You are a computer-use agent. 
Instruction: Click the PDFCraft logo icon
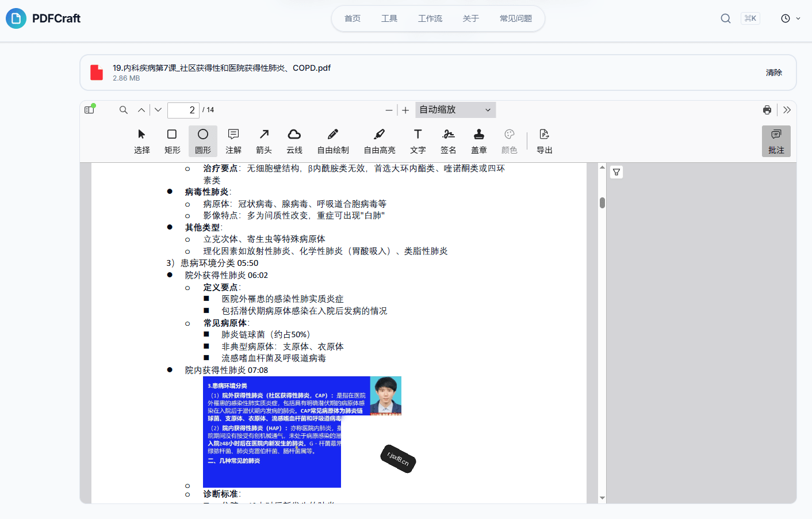pyautogui.click(x=16, y=18)
